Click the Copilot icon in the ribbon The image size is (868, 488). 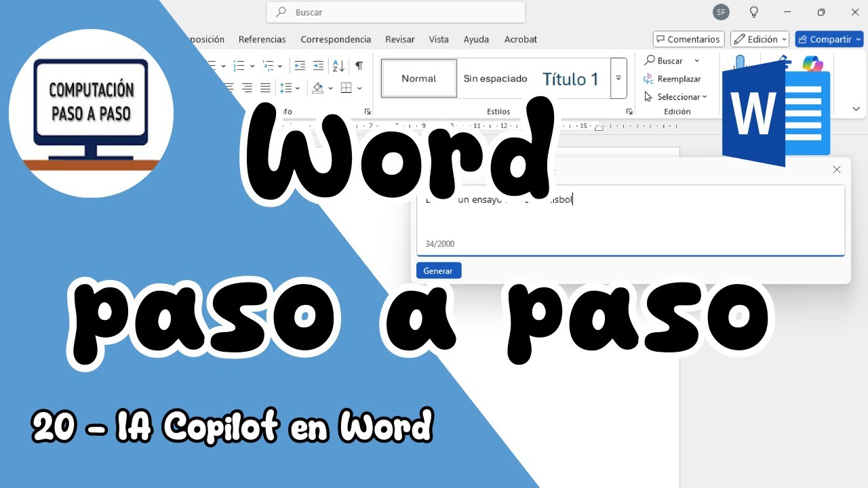(x=812, y=64)
